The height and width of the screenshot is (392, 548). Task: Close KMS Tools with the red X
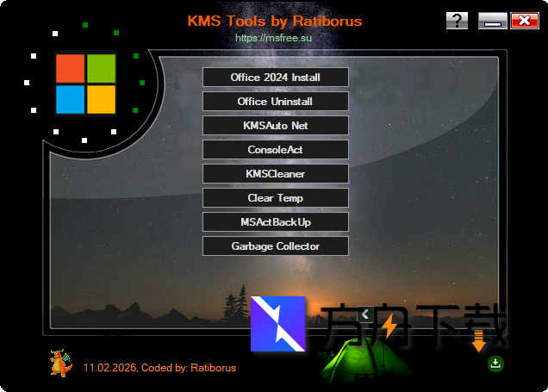pos(525,21)
